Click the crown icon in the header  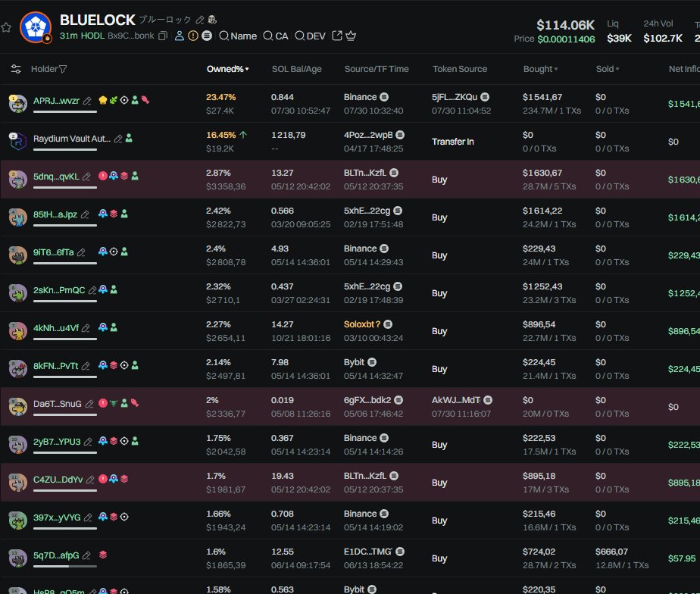point(351,36)
